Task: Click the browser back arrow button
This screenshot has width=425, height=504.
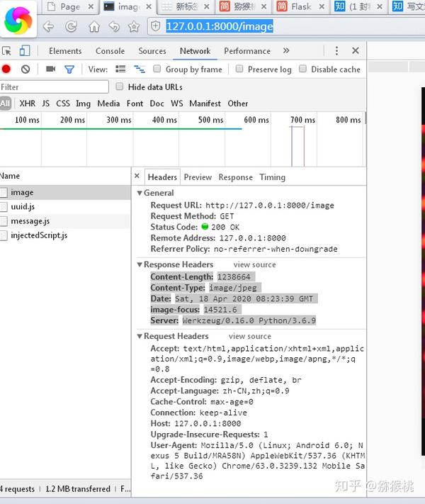Action: (48, 27)
